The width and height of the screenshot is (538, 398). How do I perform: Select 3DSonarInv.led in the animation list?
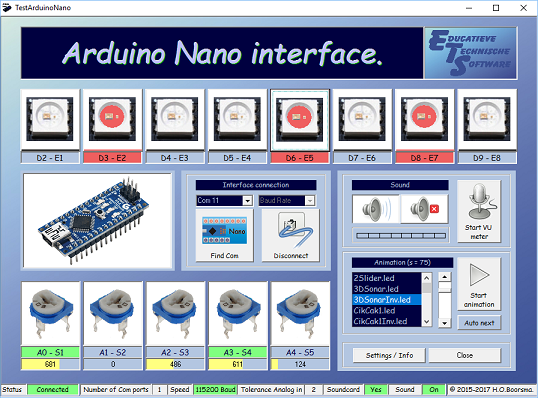coord(387,300)
